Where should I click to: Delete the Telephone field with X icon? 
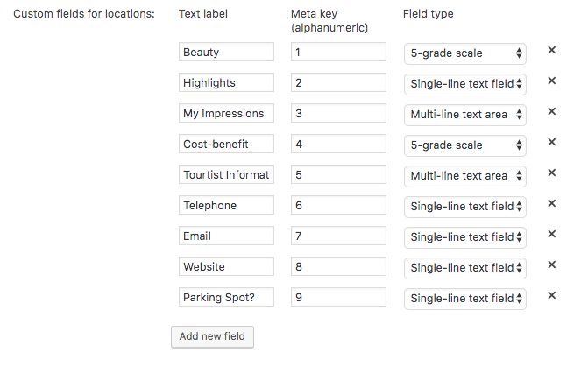click(x=552, y=204)
